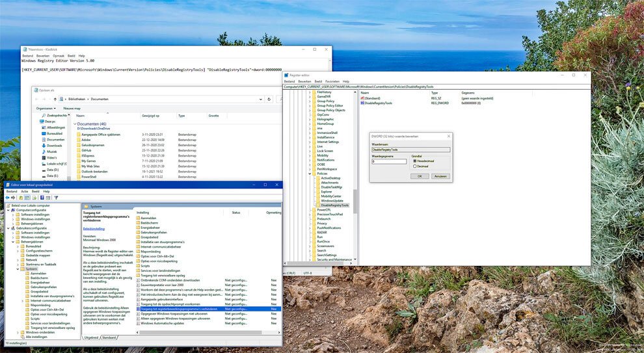Click filter funnel icon in Group Policy toolbar
Screen dimensions: 644x353
(x=56, y=198)
